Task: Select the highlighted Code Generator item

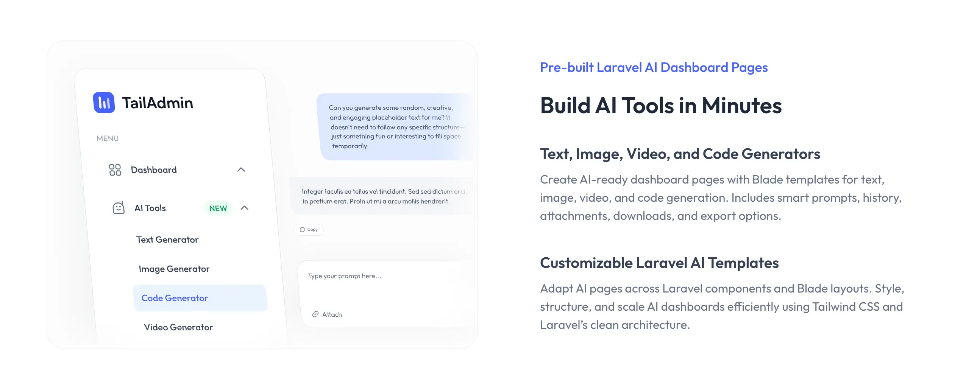Action: click(x=175, y=298)
